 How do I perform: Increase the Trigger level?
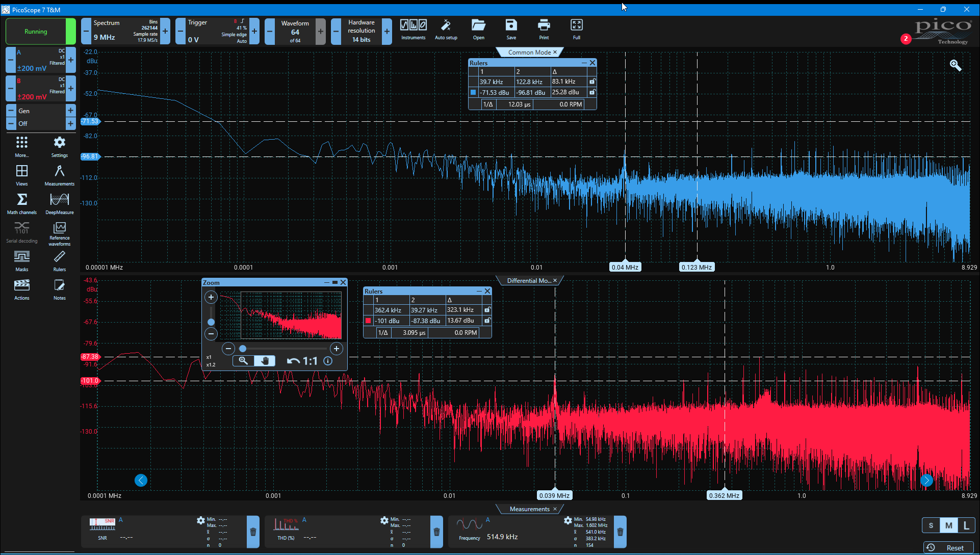click(x=254, y=31)
